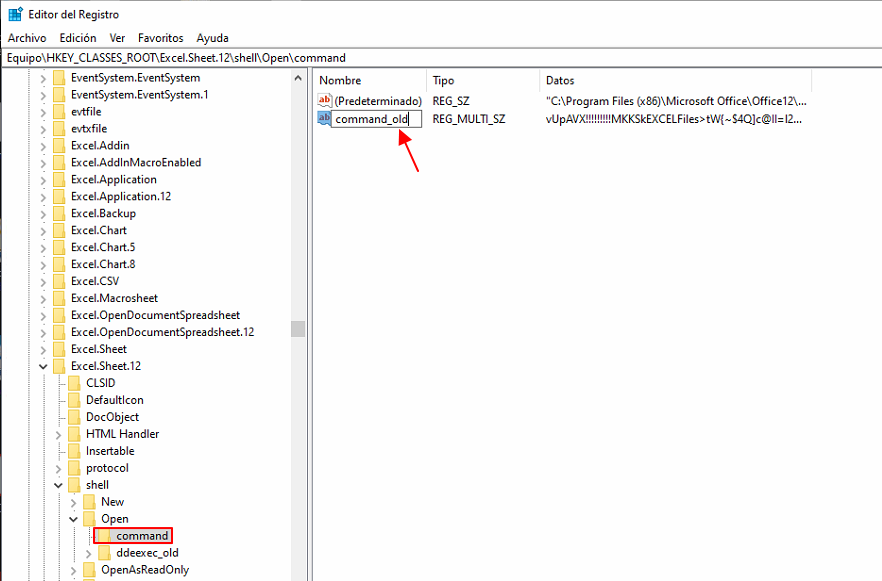Screen dimensions: 882x581
Task: Select the Excel.CSV folder icon
Action: pyautogui.click(x=59, y=281)
